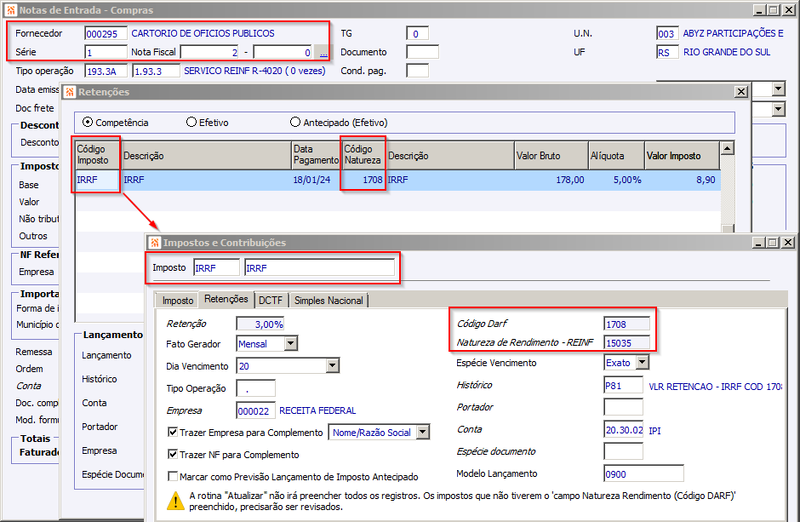Switch to the Retenções tab

[x=226, y=299]
